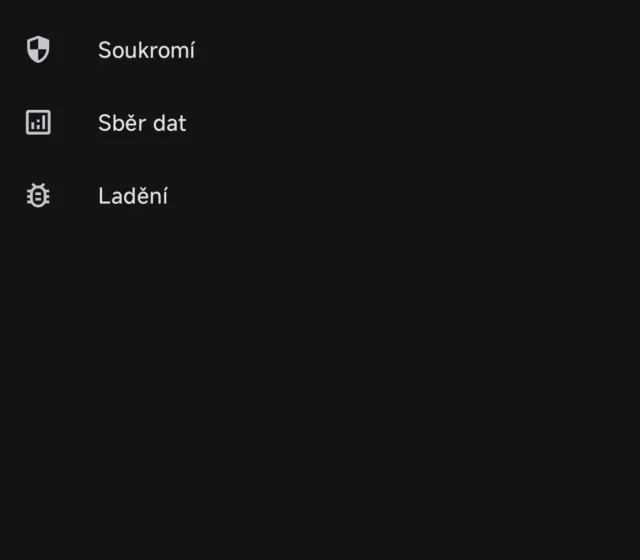Choose the Soukromí item with shield
The width and height of the screenshot is (640, 560).
tap(146, 50)
